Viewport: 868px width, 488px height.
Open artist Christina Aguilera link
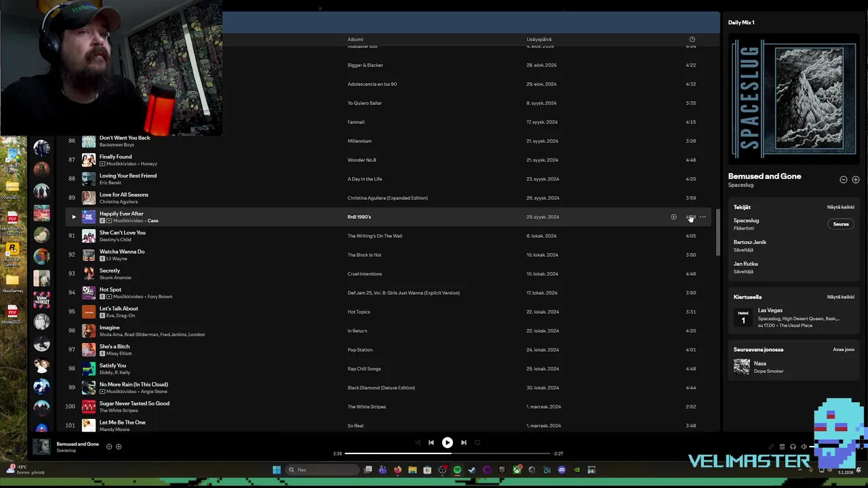point(119,202)
